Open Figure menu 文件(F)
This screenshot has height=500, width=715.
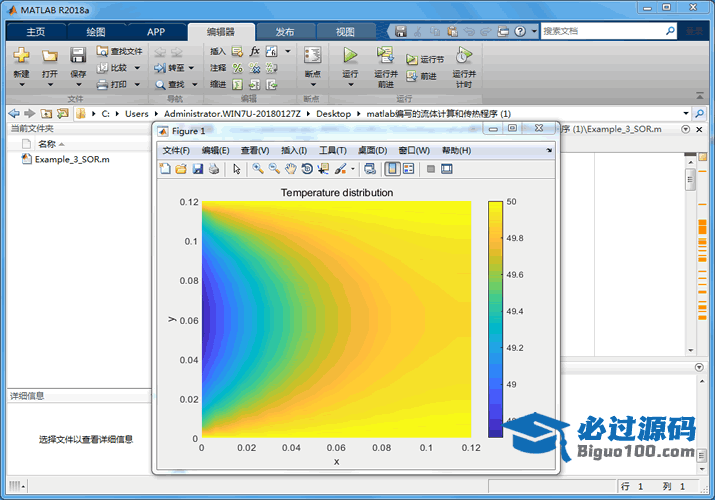pos(176,150)
